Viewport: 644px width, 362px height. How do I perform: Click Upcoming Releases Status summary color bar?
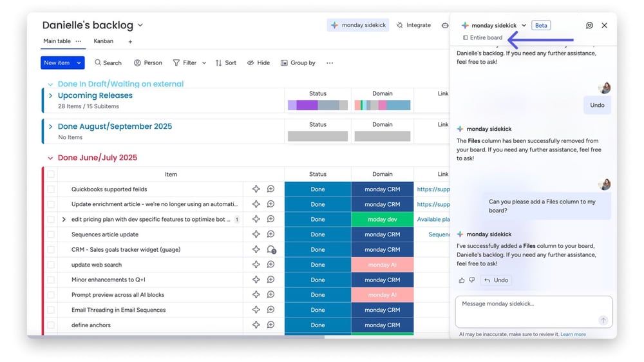pyautogui.click(x=318, y=105)
